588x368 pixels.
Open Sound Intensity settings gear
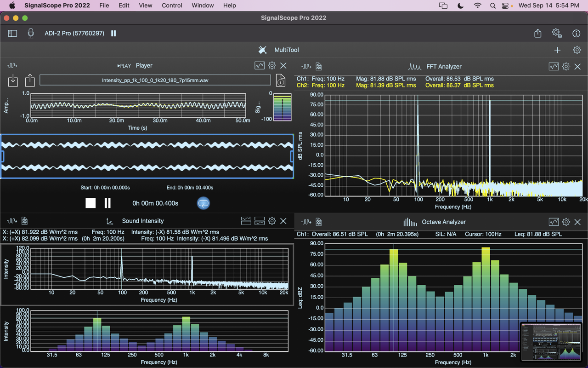point(272,221)
